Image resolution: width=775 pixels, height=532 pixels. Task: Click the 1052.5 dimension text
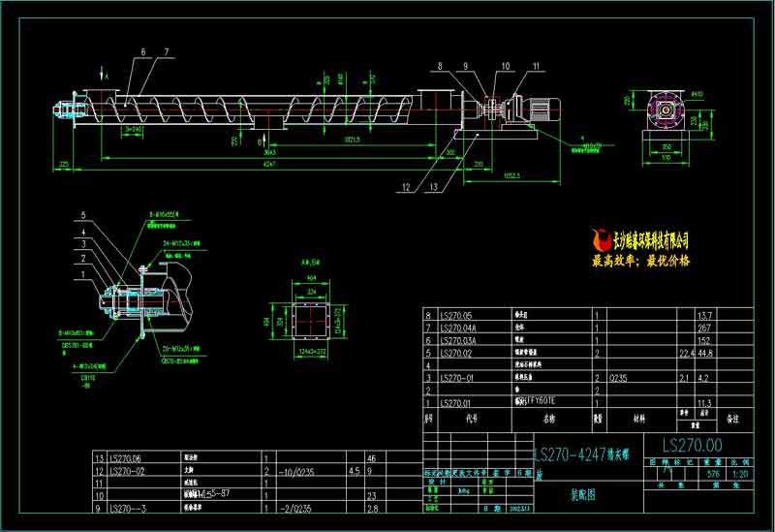512,175
